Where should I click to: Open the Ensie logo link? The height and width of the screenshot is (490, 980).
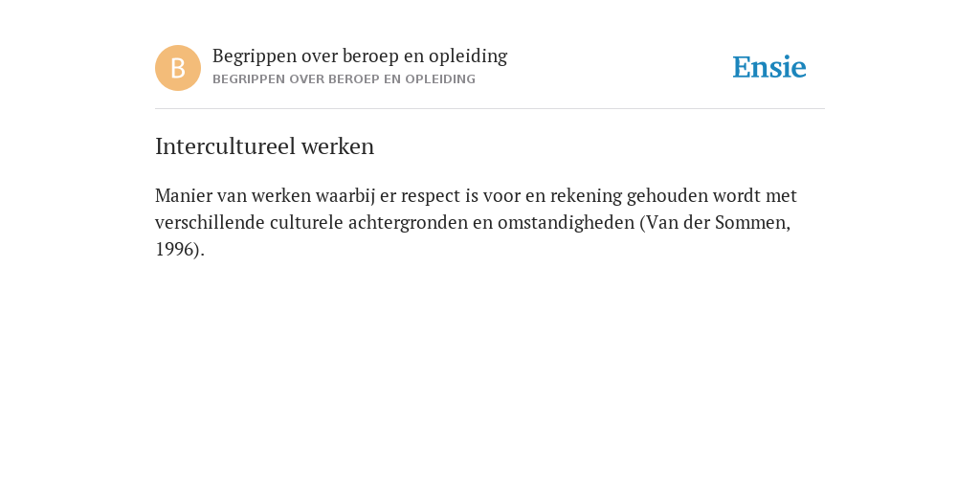click(769, 67)
